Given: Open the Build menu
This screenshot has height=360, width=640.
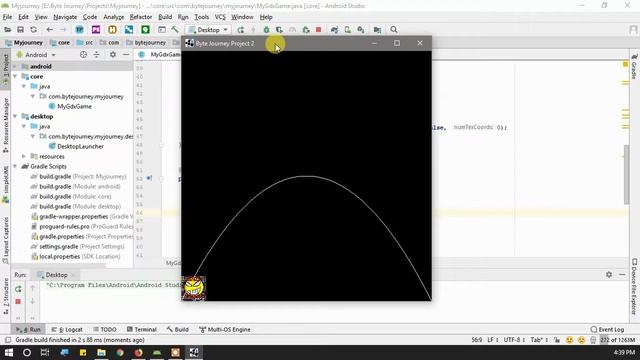Looking at the screenshot, I should tap(165, 17).
